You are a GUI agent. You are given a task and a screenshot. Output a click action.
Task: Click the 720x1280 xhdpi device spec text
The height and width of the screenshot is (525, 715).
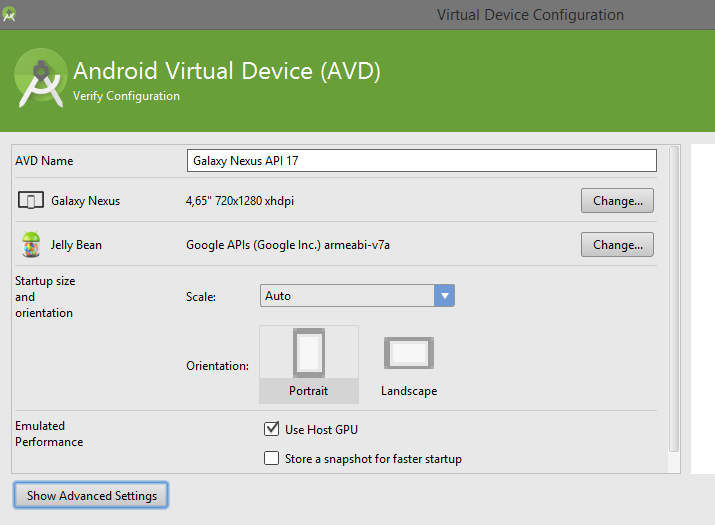tap(240, 201)
